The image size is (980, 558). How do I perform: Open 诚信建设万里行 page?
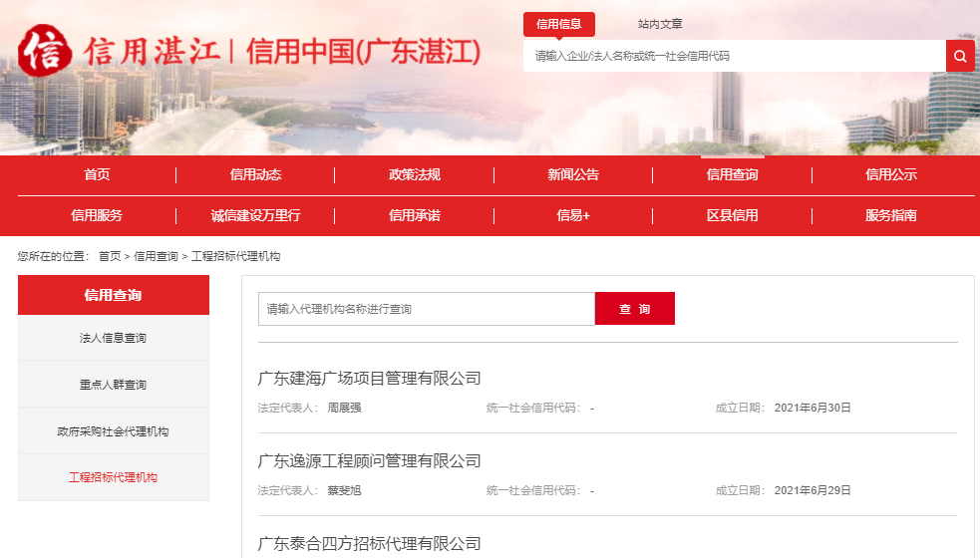click(x=255, y=215)
